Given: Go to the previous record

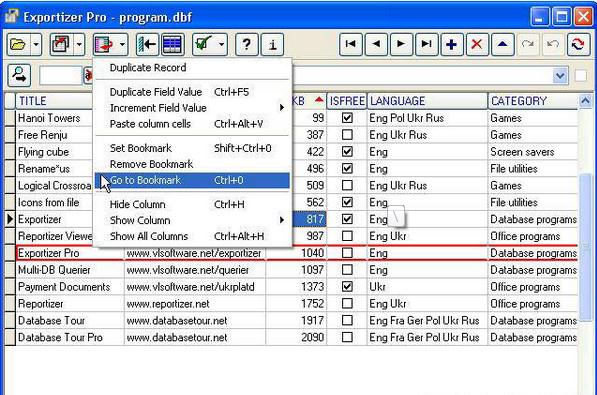Looking at the screenshot, I should click(376, 45).
